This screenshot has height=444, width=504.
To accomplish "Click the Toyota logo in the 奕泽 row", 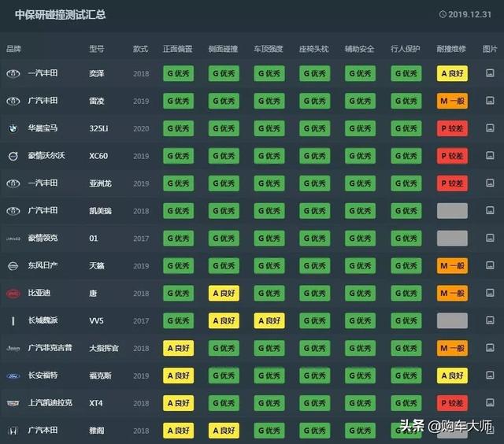I will [x=13, y=74].
